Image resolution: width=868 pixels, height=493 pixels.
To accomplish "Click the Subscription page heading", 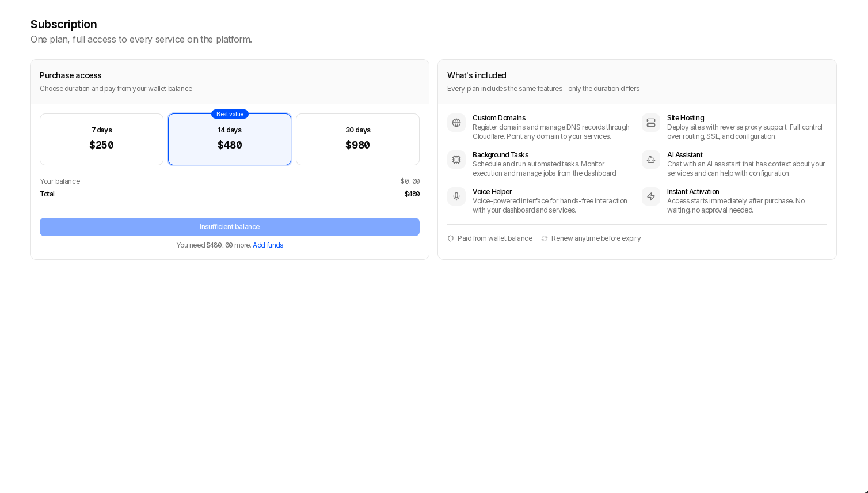I will click(x=64, y=24).
